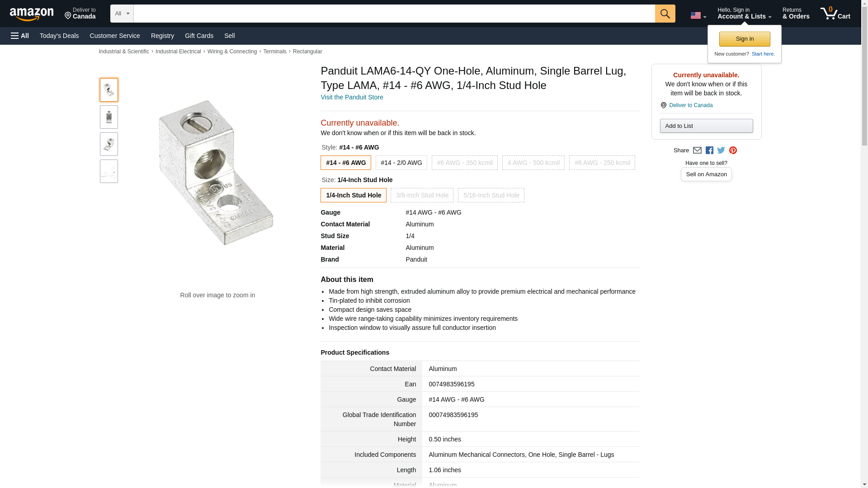Go to Gift Cards in the navigation bar
868x488 pixels.
(199, 36)
